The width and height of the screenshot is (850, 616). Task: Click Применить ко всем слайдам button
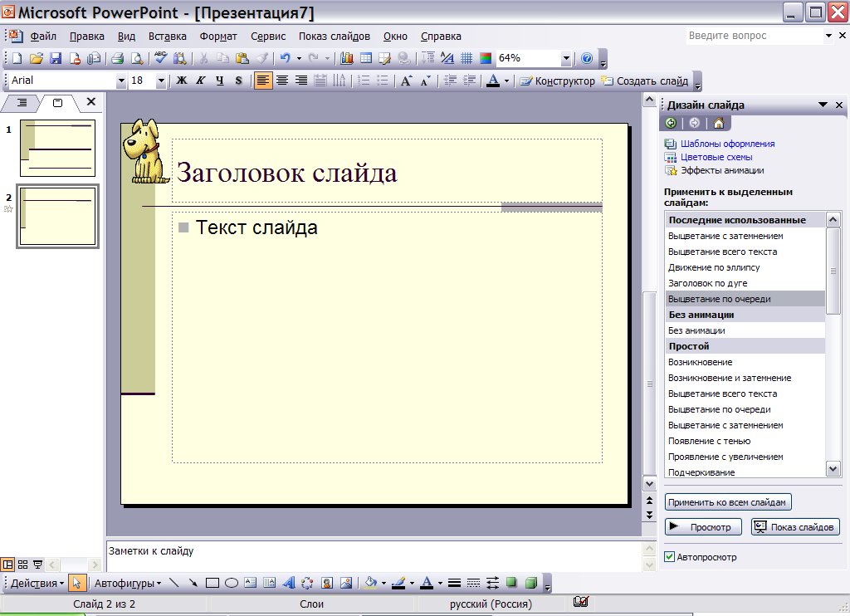(x=728, y=502)
